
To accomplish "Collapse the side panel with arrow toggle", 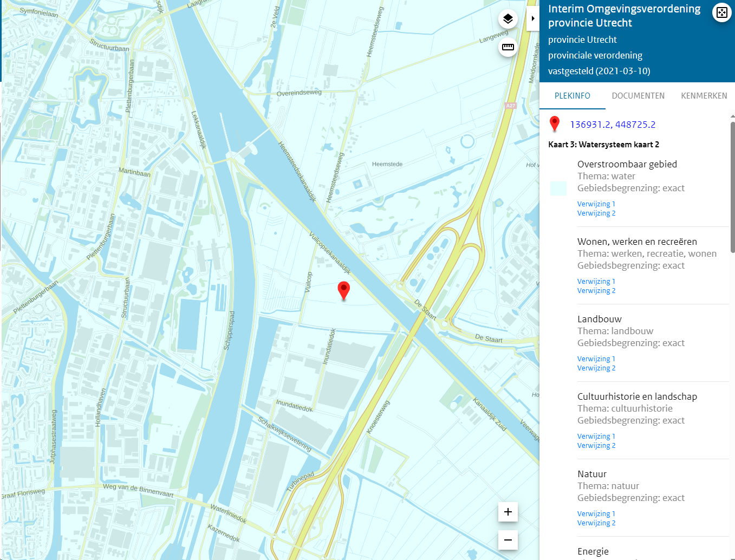I will (533, 18).
